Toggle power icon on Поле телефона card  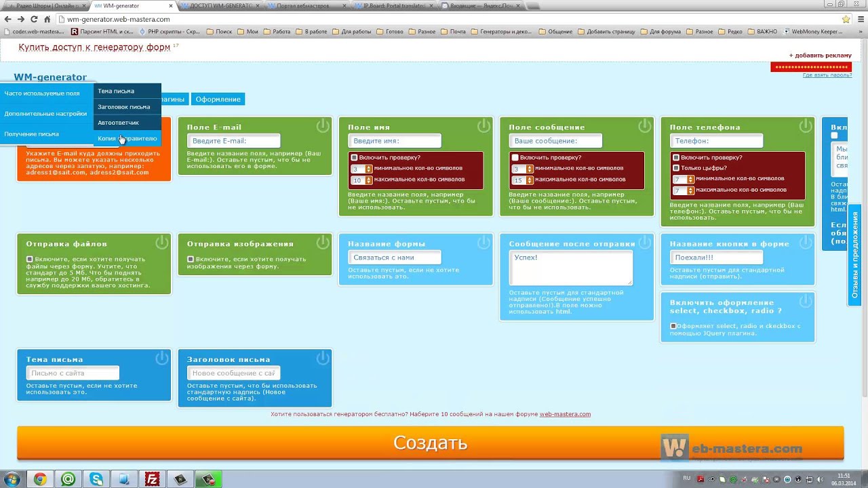click(x=806, y=125)
